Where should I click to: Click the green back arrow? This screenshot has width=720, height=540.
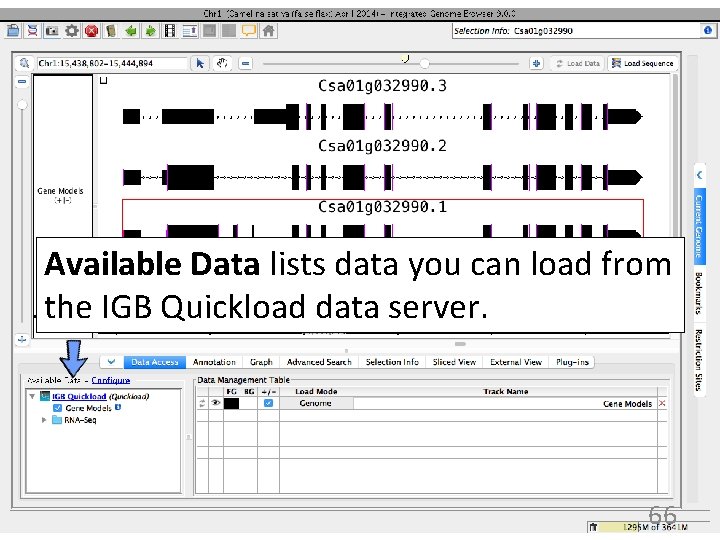131,31
